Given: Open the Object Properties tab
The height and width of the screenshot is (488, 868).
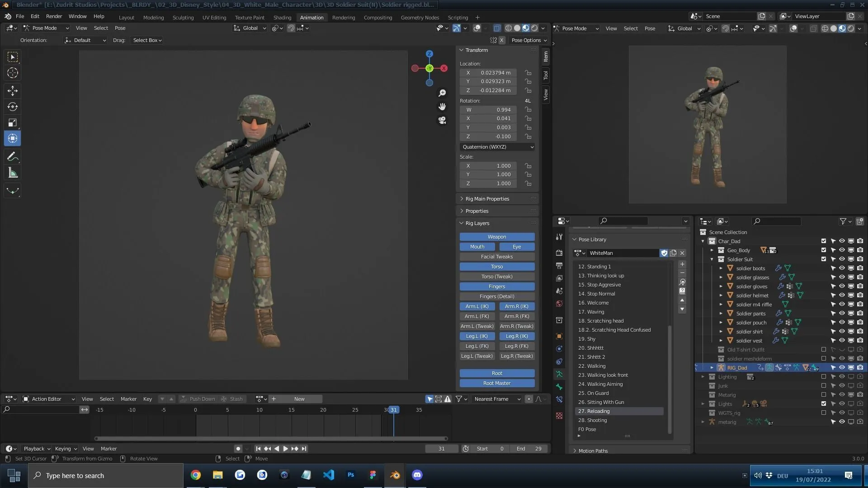Looking at the screenshot, I should click(559, 336).
